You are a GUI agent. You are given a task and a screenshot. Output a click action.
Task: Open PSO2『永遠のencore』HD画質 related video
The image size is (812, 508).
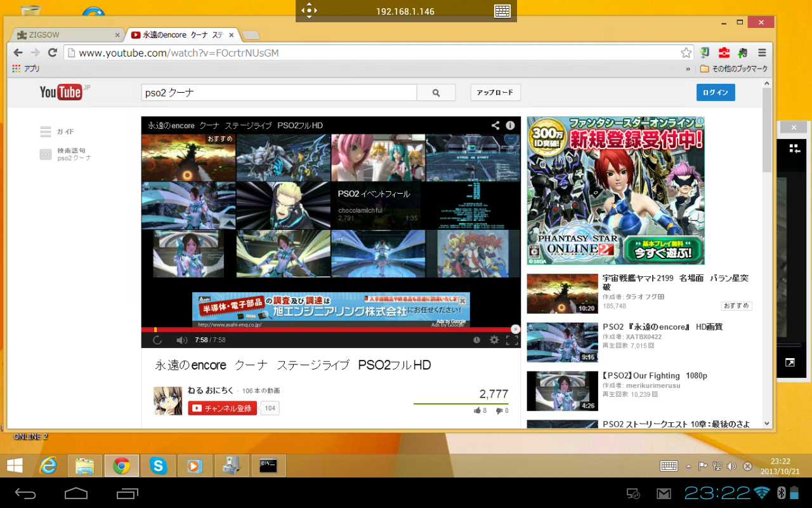point(663,327)
